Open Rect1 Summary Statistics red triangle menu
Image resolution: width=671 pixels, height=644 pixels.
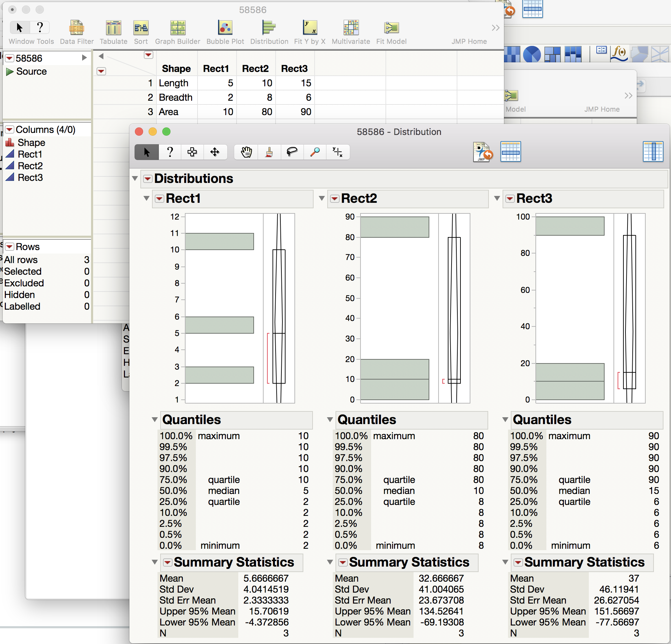tap(167, 562)
